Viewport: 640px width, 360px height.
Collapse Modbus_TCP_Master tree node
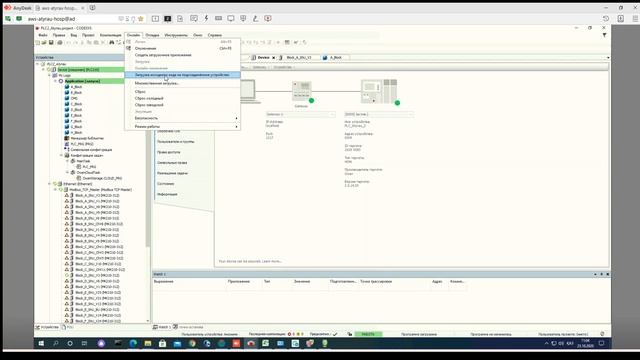(x=56, y=190)
